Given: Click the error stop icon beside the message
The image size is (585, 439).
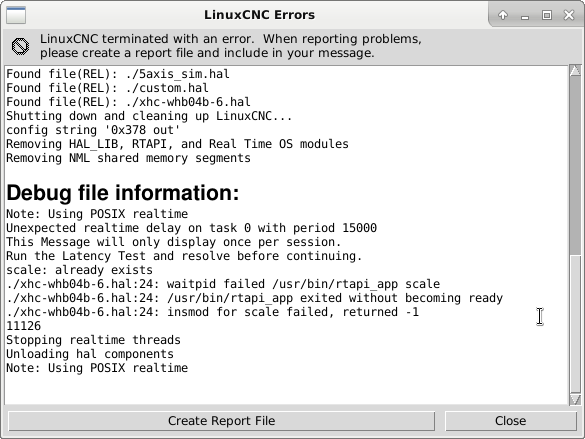Looking at the screenshot, I should (x=20, y=47).
